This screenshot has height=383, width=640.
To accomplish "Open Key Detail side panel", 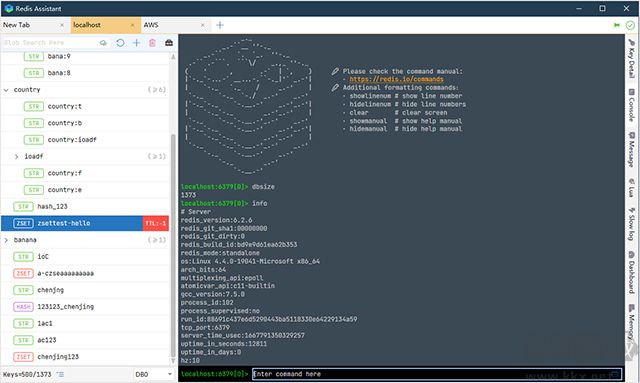I will coord(631,58).
